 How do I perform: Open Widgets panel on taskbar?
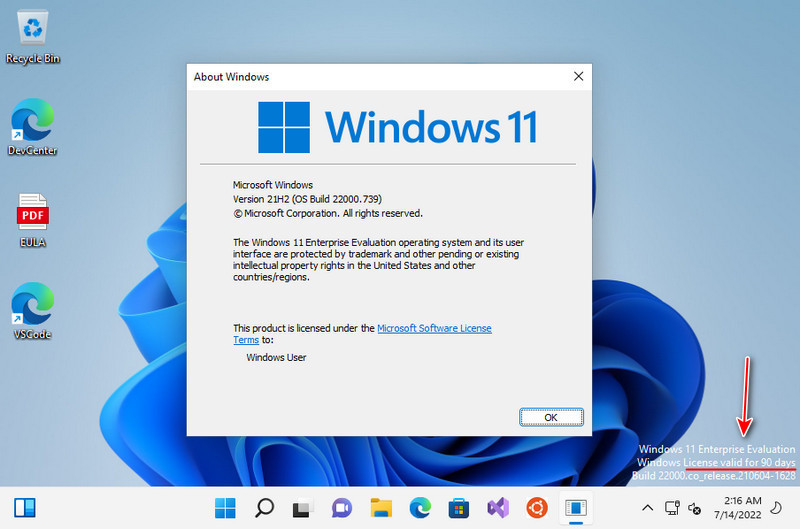coord(25,508)
